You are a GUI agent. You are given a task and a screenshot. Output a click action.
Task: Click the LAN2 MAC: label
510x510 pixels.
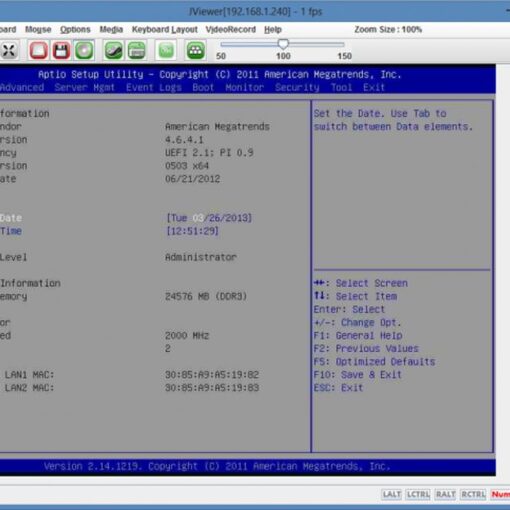tap(29, 388)
